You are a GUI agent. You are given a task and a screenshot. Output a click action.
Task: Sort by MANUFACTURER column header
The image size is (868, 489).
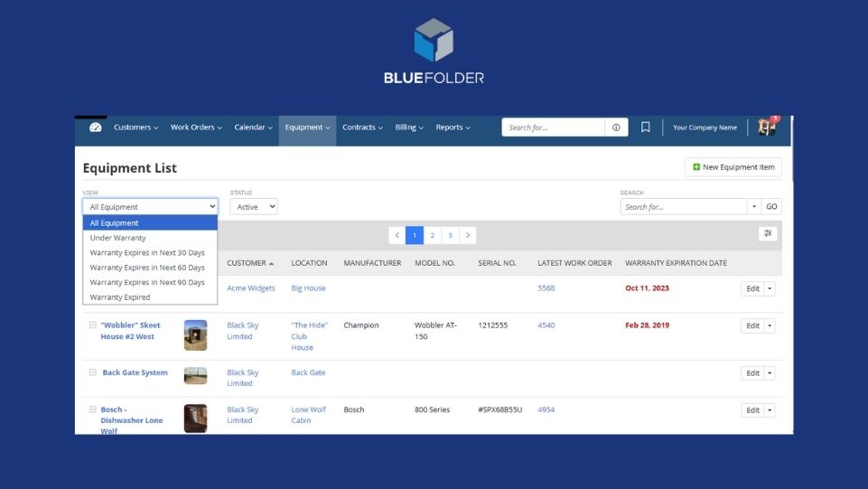coord(372,263)
